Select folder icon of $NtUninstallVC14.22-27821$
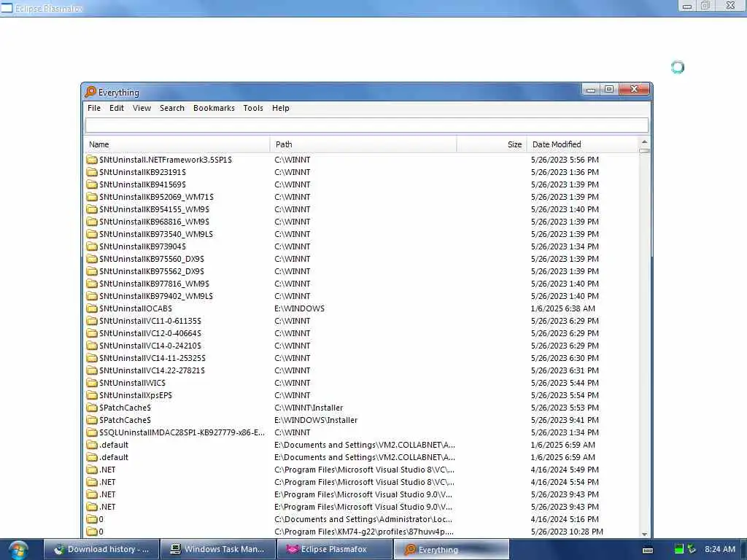This screenshot has width=747, height=560. click(x=92, y=370)
